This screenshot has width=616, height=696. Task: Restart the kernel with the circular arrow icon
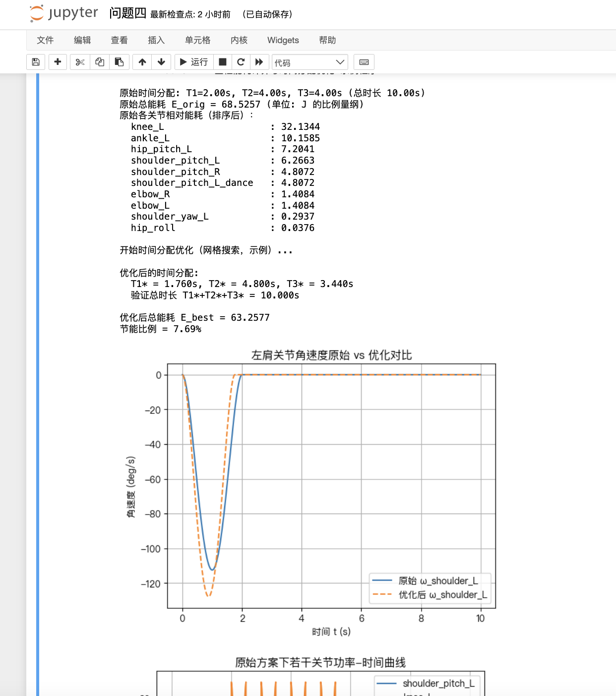click(x=241, y=62)
